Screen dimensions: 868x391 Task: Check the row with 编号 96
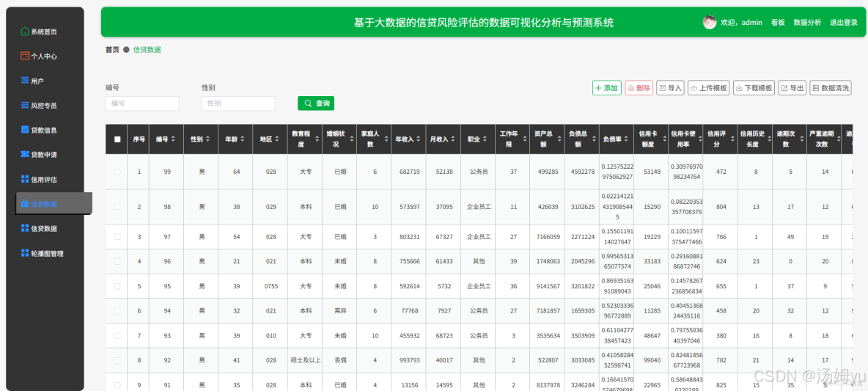(117, 261)
